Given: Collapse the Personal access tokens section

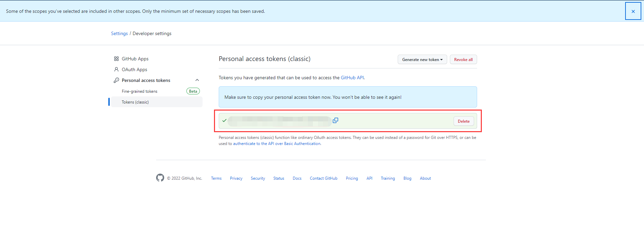Looking at the screenshot, I should [x=197, y=80].
